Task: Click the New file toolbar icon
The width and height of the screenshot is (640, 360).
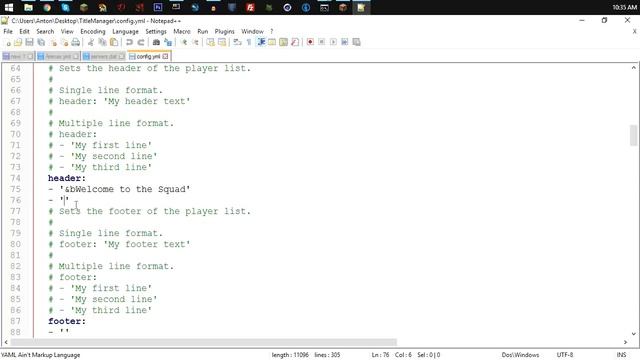Action: (x=7, y=42)
